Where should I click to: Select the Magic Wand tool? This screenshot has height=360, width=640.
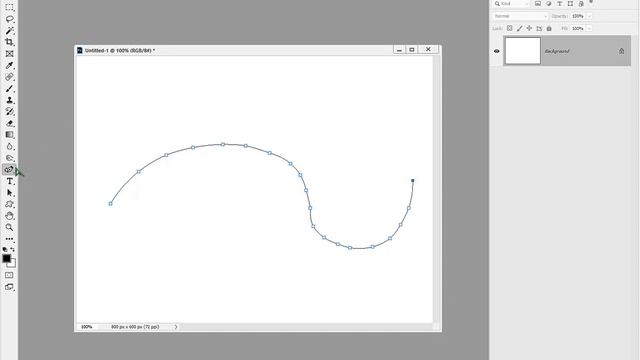[9, 31]
